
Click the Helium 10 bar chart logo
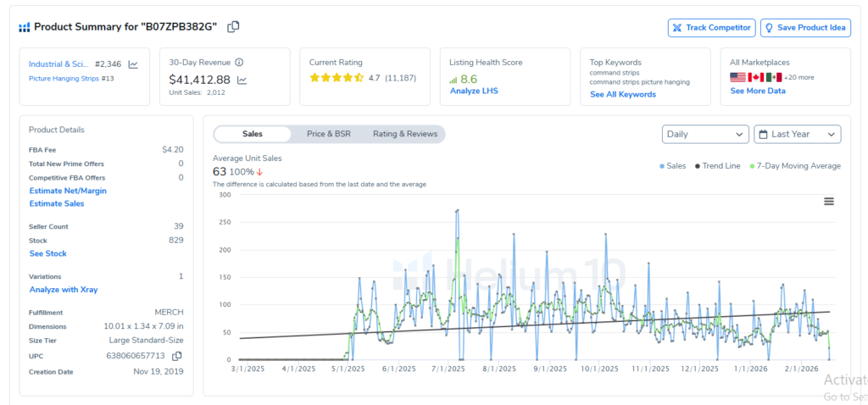[x=25, y=27]
